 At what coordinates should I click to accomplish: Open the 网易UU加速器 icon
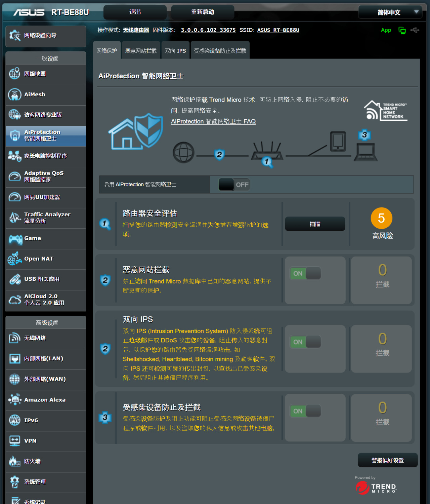(x=14, y=197)
